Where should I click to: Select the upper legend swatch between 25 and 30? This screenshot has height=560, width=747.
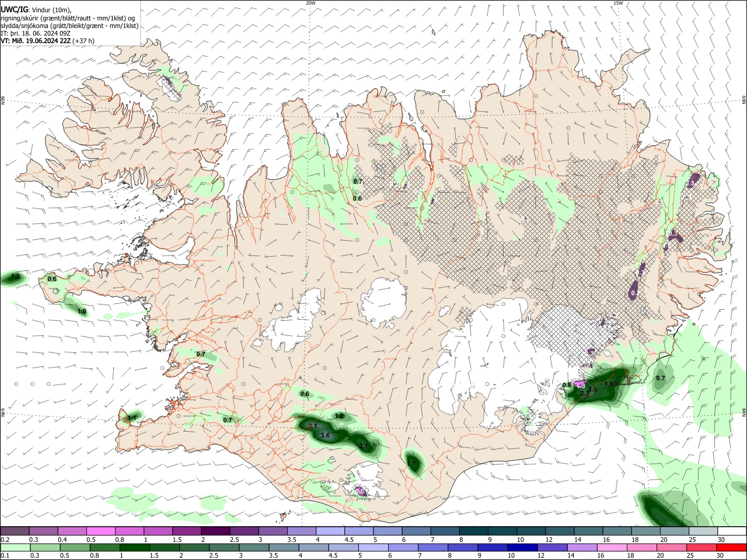pos(703,531)
